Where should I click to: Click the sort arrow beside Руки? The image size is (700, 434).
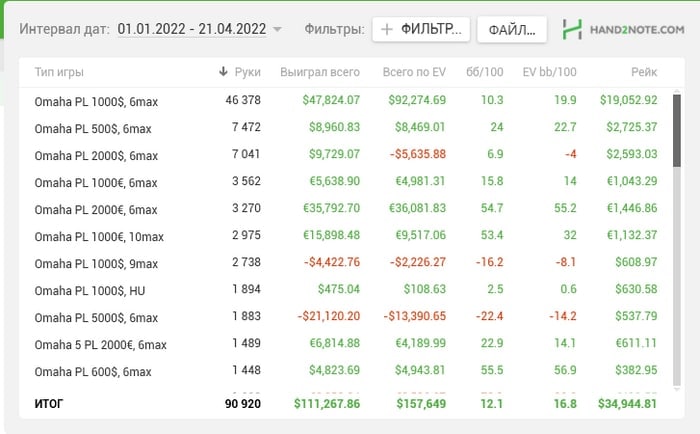click(x=223, y=72)
